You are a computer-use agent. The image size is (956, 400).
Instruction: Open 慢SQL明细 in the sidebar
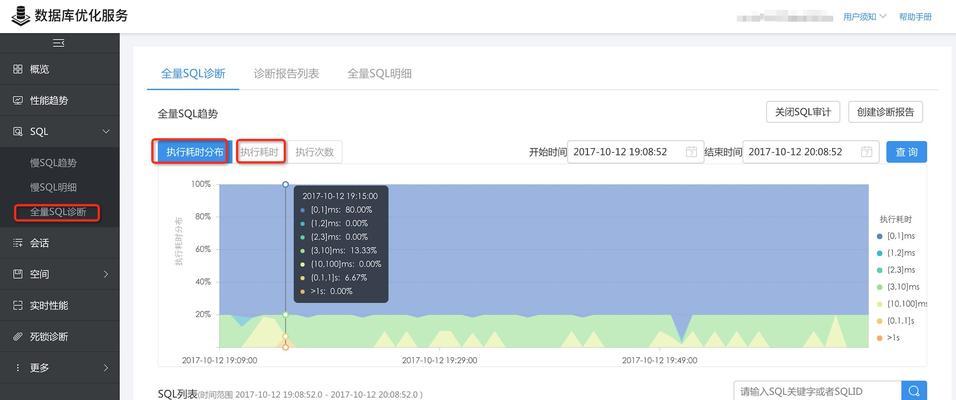pyautogui.click(x=54, y=187)
